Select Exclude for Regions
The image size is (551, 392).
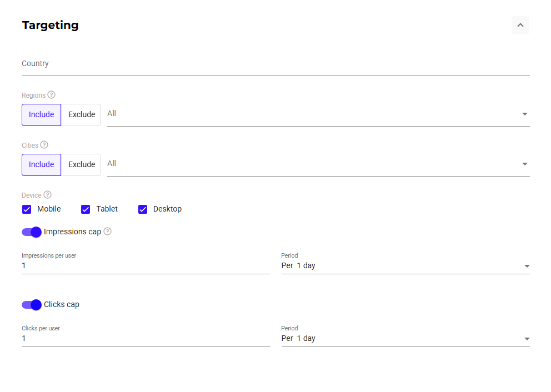point(81,115)
